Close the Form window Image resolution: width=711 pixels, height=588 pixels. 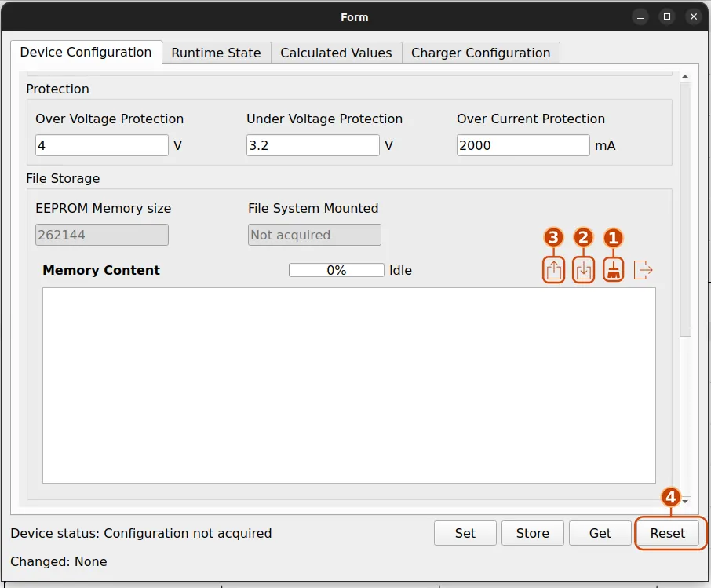coord(693,16)
